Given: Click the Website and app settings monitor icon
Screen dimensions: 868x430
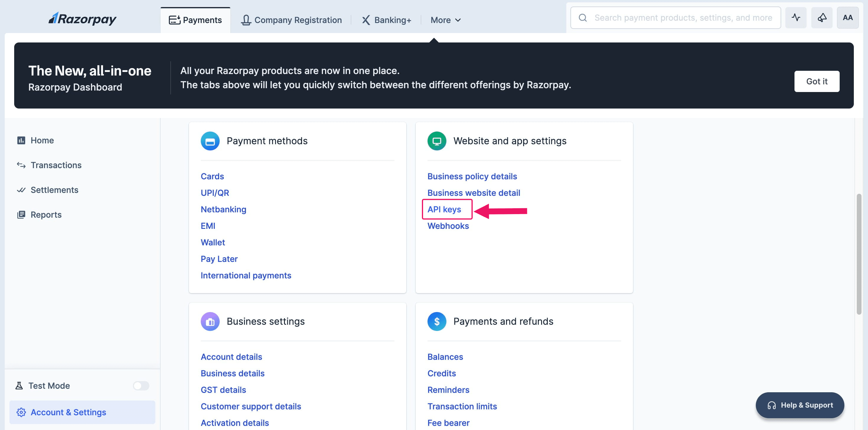Looking at the screenshot, I should pos(436,141).
